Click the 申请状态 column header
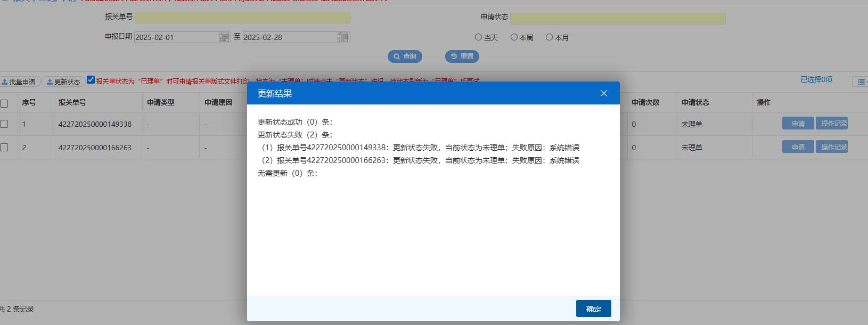This screenshot has height=325, width=868. [x=695, y=102]
